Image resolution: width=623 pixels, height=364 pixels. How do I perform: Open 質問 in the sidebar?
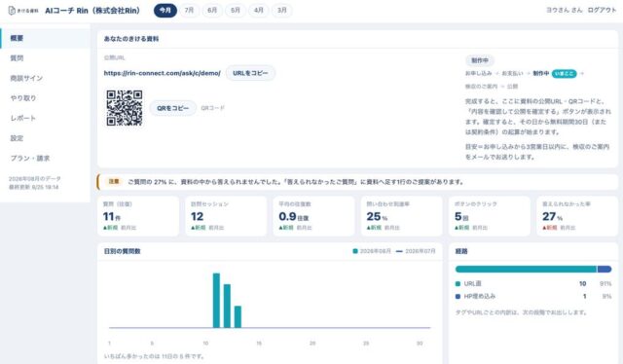[45, 58]
